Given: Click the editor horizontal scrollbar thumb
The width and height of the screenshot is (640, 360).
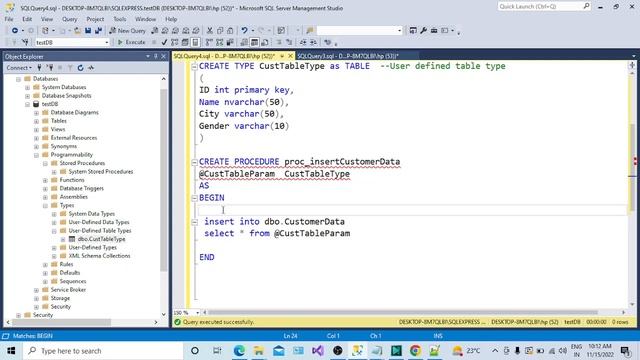Looking at the screenshot, I should 402,313.
